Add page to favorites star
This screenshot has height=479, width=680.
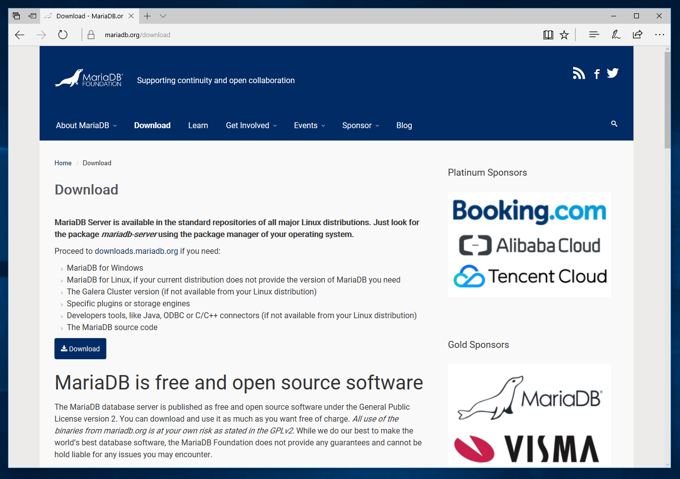point(564,35)
